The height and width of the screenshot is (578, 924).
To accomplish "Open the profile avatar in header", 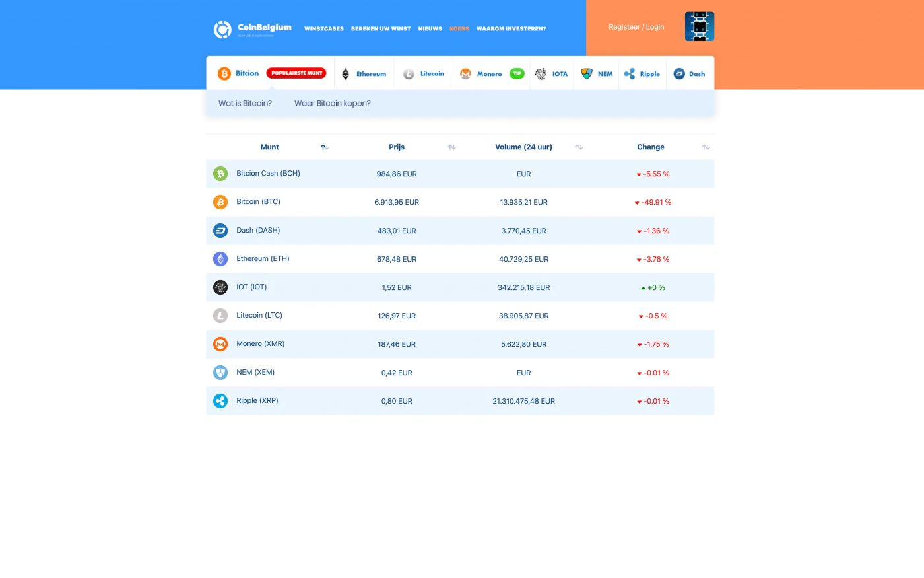I will tap(699, 26).
